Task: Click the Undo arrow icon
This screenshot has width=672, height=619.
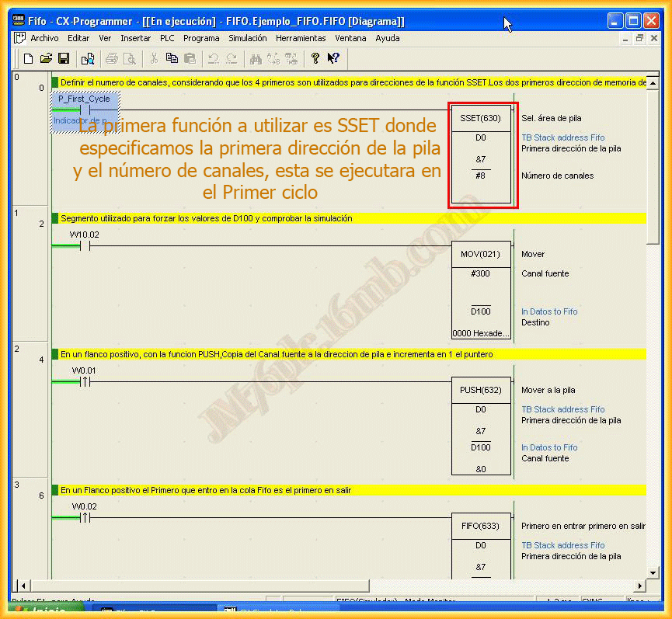Action: [x=213, y=58]
